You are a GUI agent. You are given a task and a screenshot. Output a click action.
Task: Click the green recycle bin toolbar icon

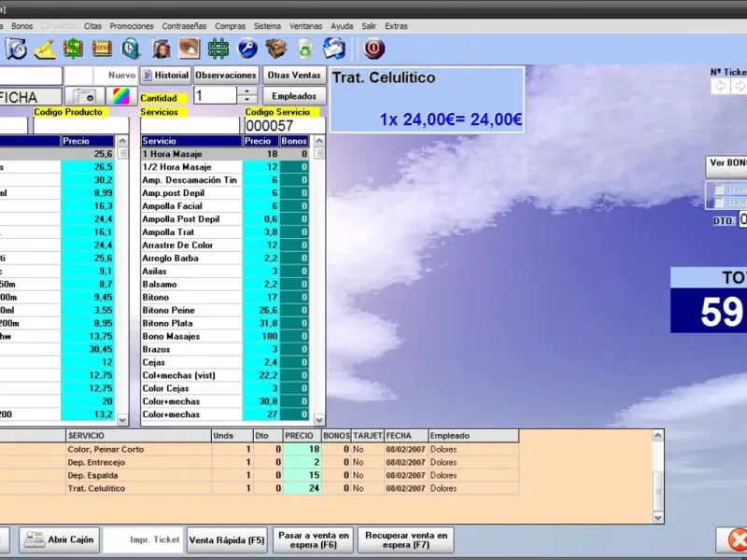click(305, 49)
